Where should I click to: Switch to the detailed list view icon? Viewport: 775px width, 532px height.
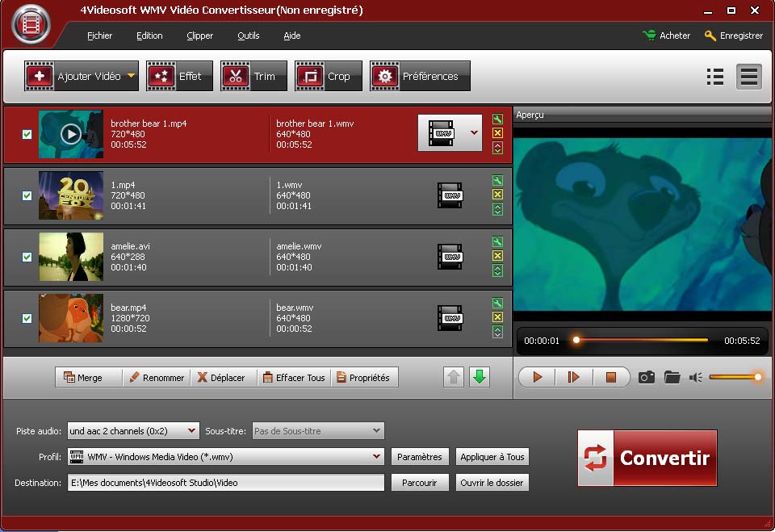(x=714, y=77)
